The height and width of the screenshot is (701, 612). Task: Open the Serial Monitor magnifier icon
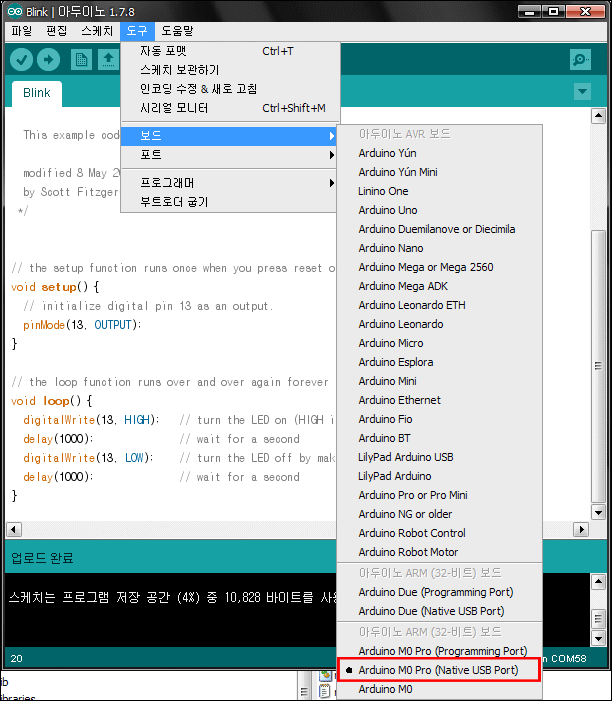(x=580, y=59)
